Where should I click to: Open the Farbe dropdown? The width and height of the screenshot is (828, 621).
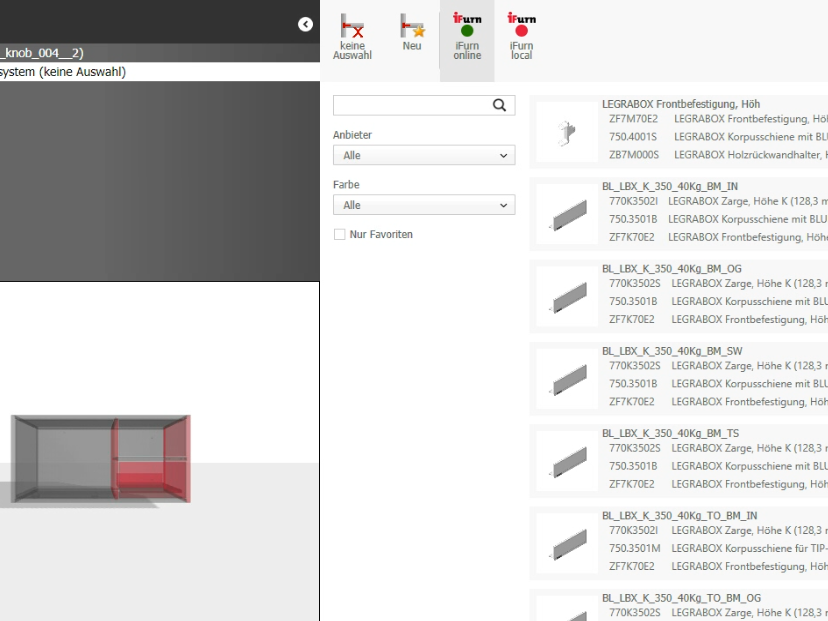coord(424,205)
